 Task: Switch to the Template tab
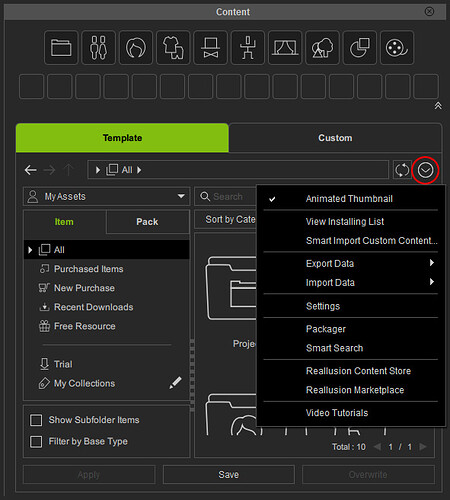click(x=122, y=138)
